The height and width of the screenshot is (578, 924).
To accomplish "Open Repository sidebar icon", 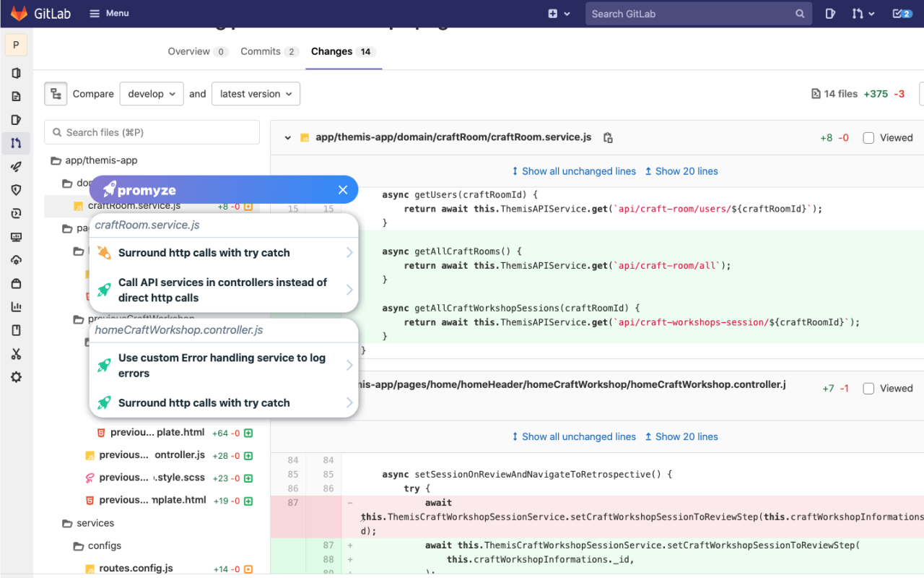I will click(16, 96).
